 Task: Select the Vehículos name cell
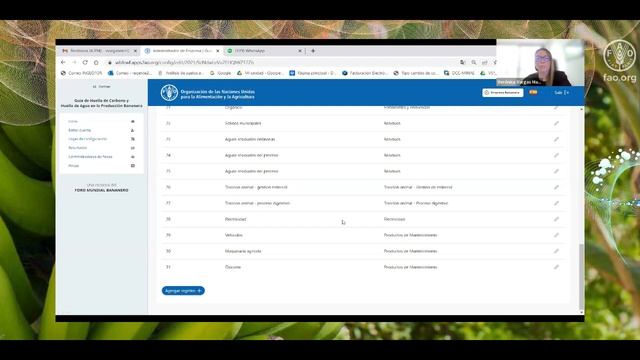(x=234, y=235)
